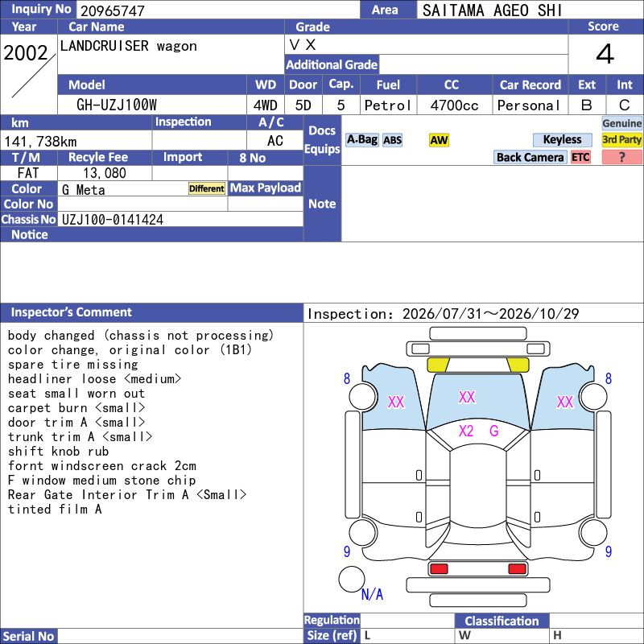Click the spare tire N/A circle

[352, 579]
